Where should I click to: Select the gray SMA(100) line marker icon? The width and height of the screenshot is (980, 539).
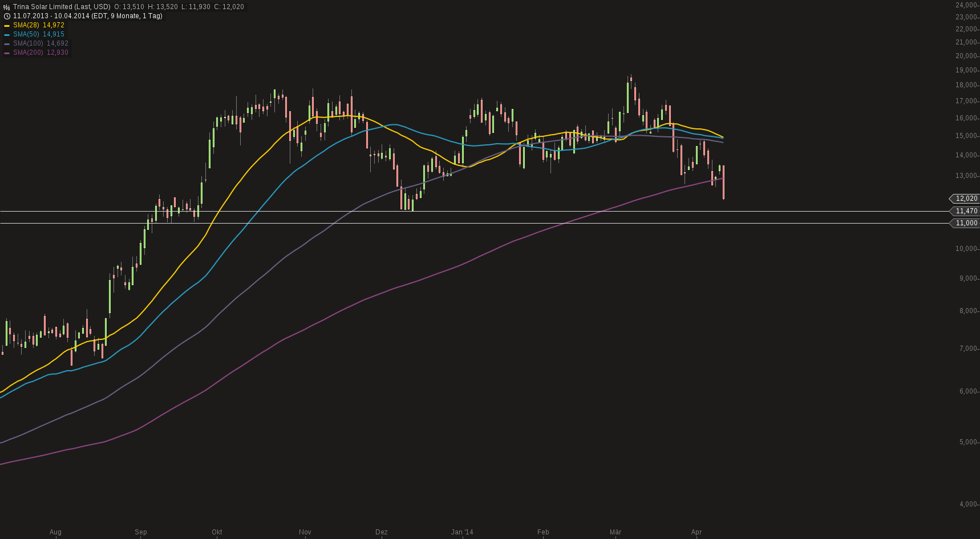click(8, 43)
